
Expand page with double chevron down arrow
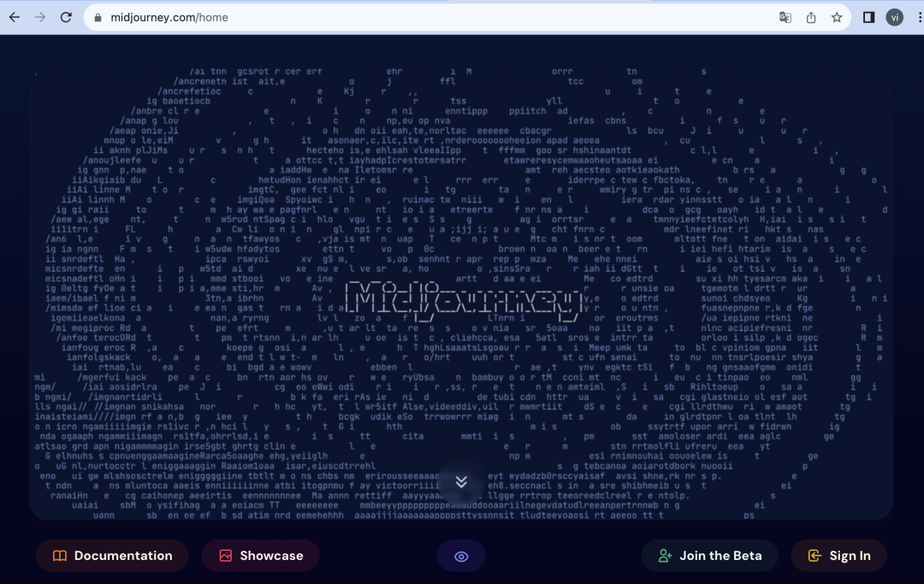461,481
